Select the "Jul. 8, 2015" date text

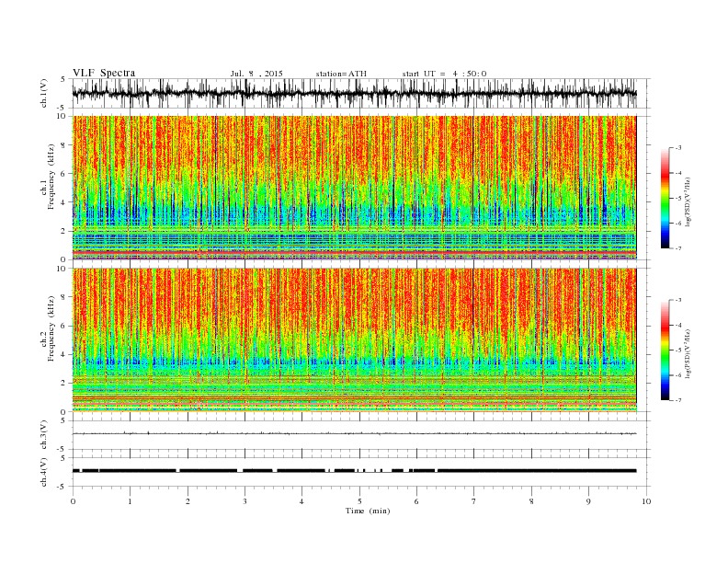point(256,74)
